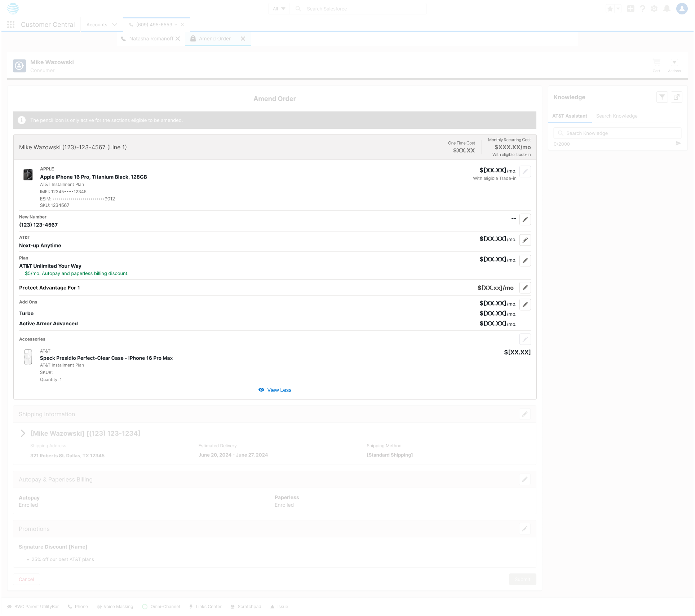Open the setup gear icon

click(x=654, y=9)
